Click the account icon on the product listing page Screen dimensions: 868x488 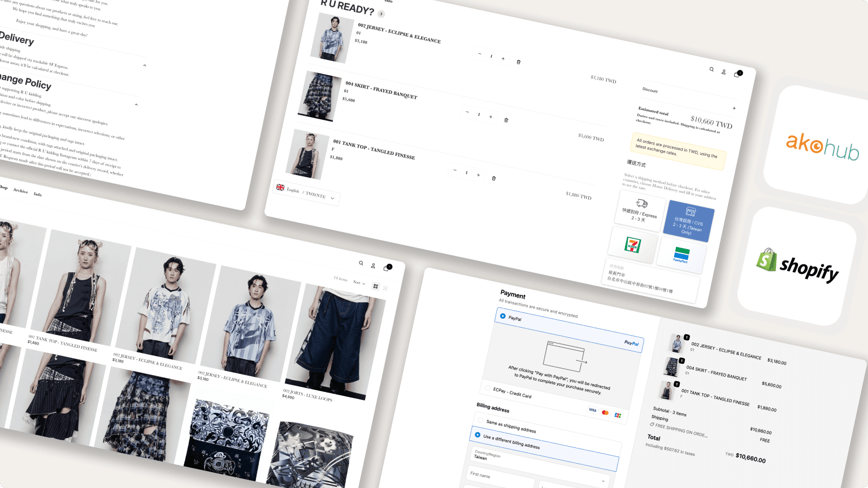(373, 265)
